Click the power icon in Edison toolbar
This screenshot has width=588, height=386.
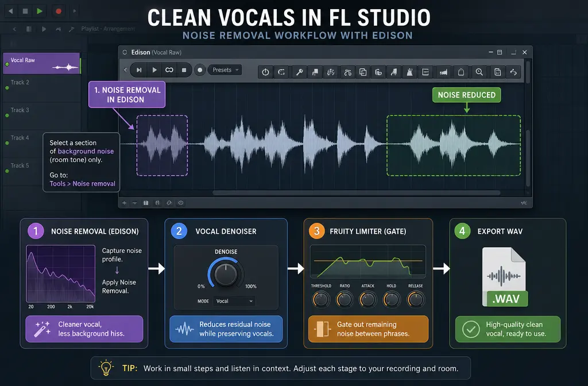pos(265,72)
